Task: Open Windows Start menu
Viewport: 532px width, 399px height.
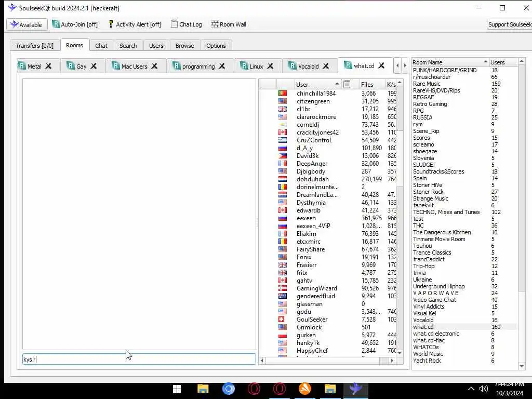Action: pyautogui.click(x=177, y=389)
